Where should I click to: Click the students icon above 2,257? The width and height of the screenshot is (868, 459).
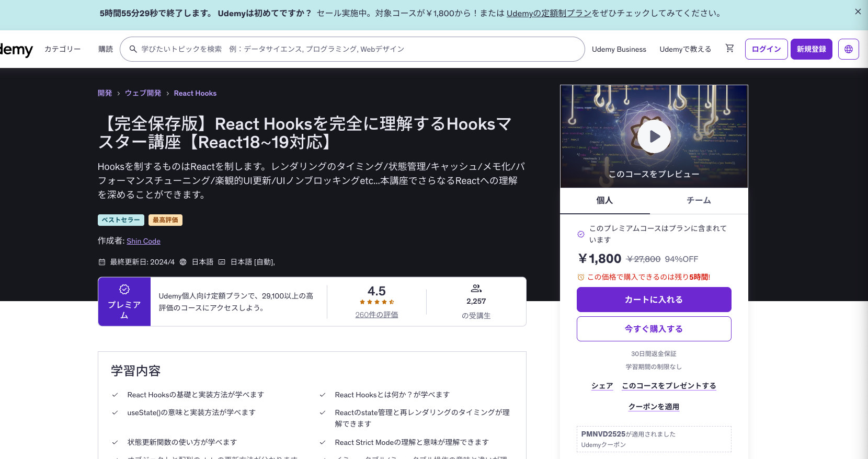(476, 288)
